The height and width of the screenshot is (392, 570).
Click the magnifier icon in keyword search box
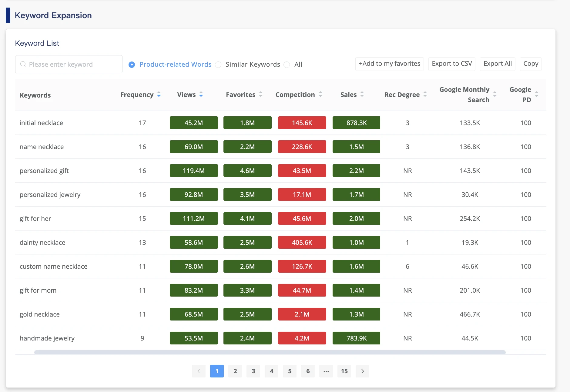click(23, 64)
